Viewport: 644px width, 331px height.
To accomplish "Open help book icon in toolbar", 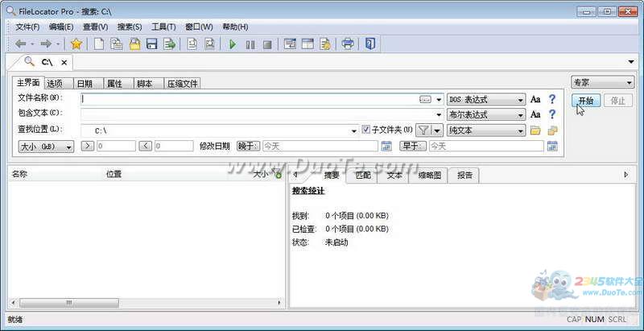I will 370,44.
